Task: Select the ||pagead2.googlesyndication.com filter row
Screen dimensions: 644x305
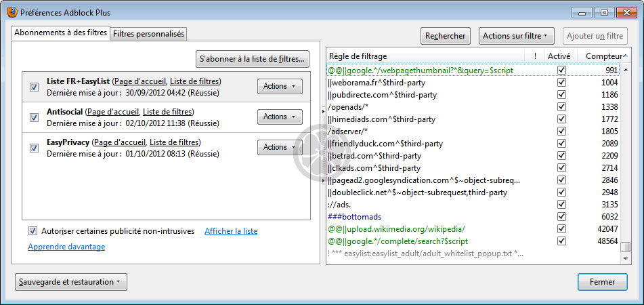Action: (x=473, y=180)
